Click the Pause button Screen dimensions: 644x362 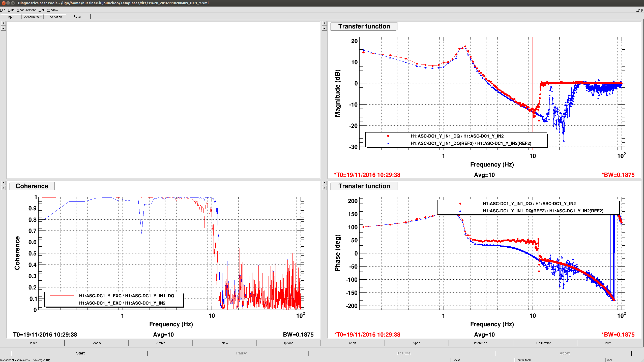241,353
